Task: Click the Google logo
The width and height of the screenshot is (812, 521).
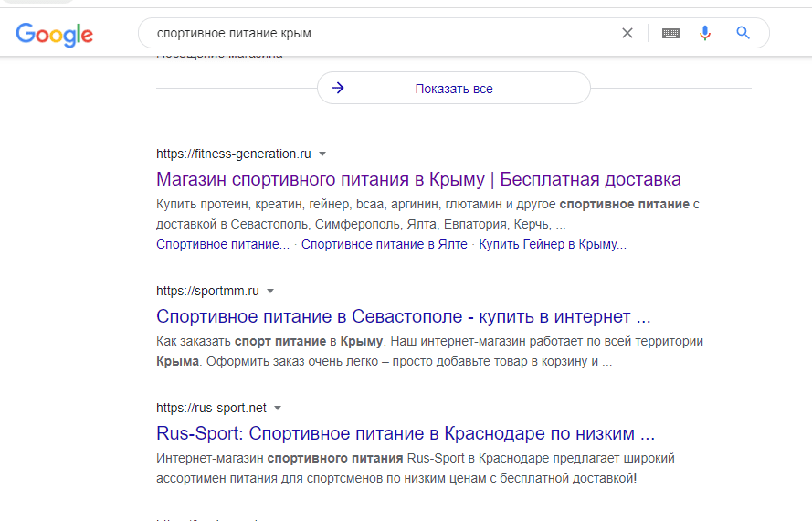Action: 54,34
